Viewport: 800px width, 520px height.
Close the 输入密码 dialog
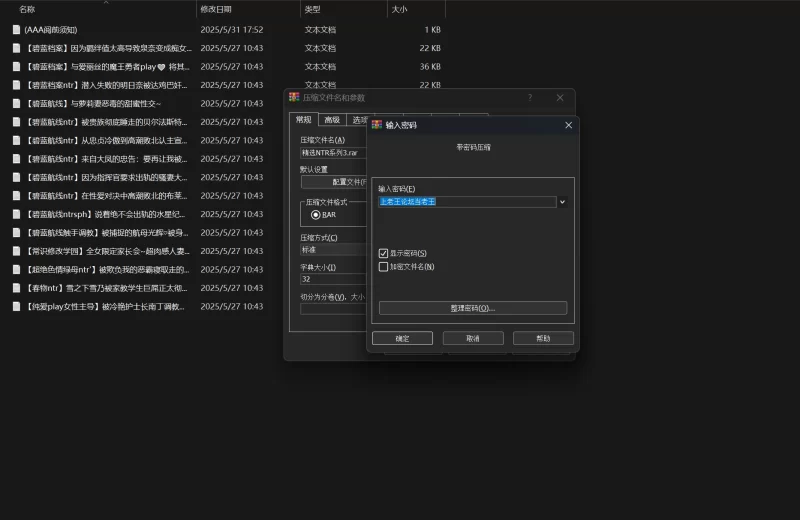pyautogui.click(x=568, y=125)
